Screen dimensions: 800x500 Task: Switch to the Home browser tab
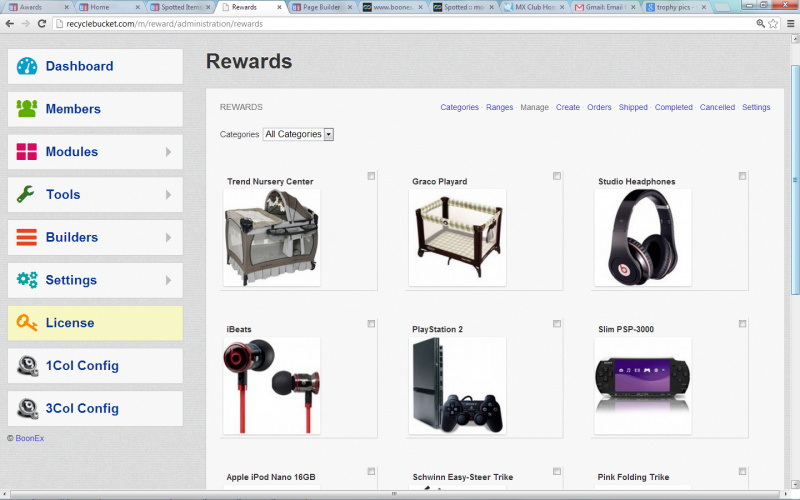(x=108, y=7)
